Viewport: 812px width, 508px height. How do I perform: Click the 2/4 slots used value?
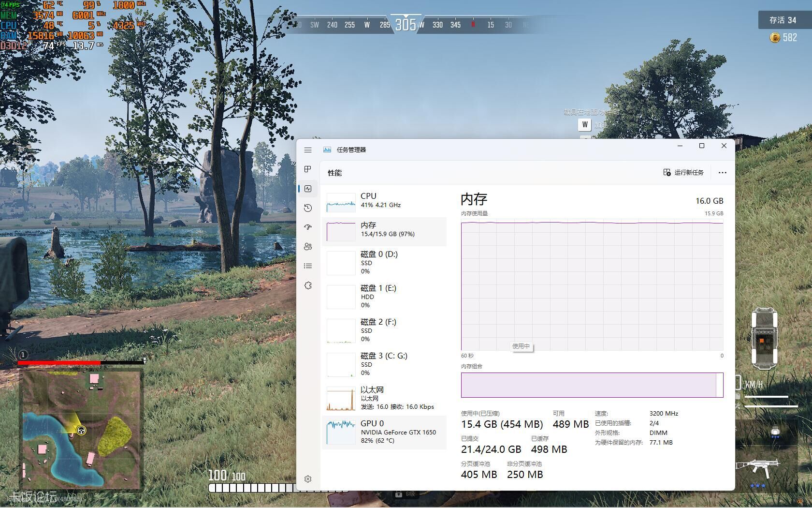(x=654, y=423)
